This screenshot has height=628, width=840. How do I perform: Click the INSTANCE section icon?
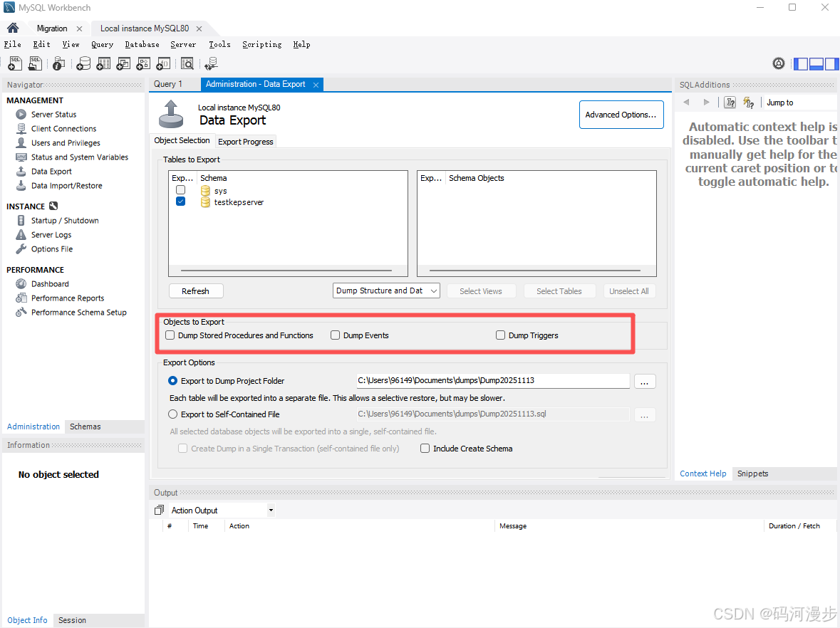point(53,206)
